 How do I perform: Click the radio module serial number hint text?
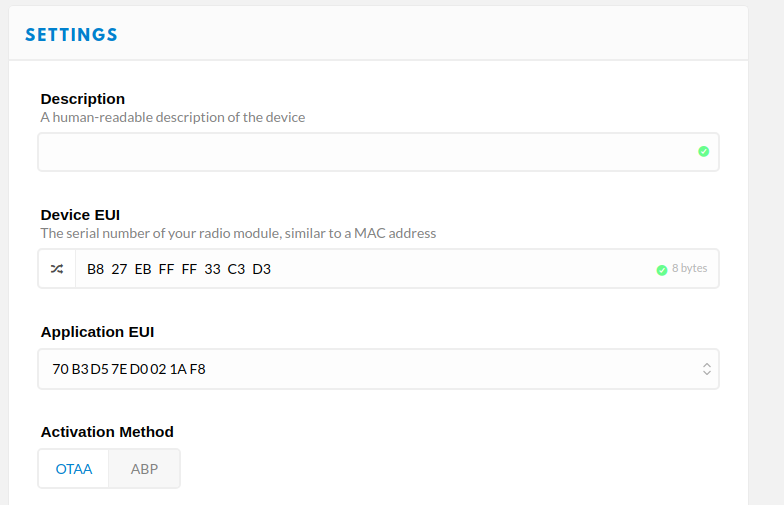click(238, 233)
